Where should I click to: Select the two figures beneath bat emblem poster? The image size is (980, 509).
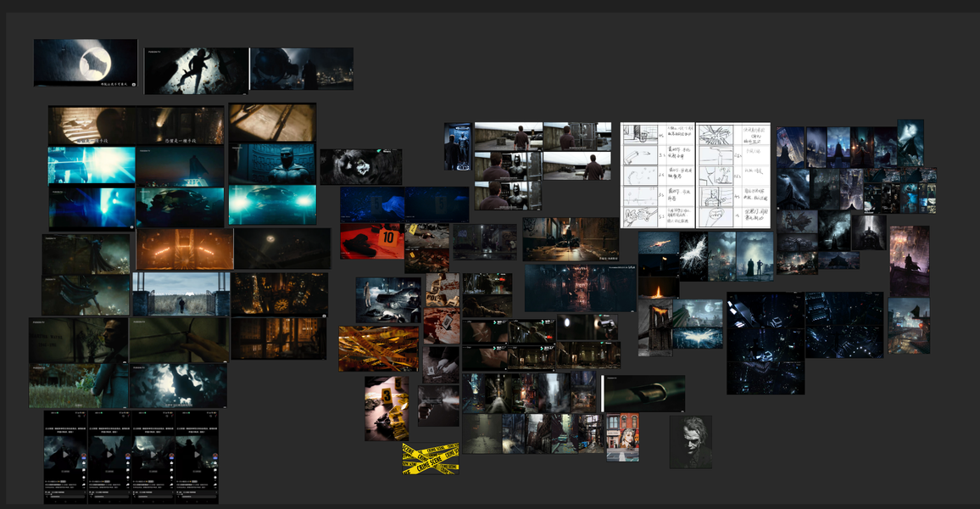[x=754, y=256]
